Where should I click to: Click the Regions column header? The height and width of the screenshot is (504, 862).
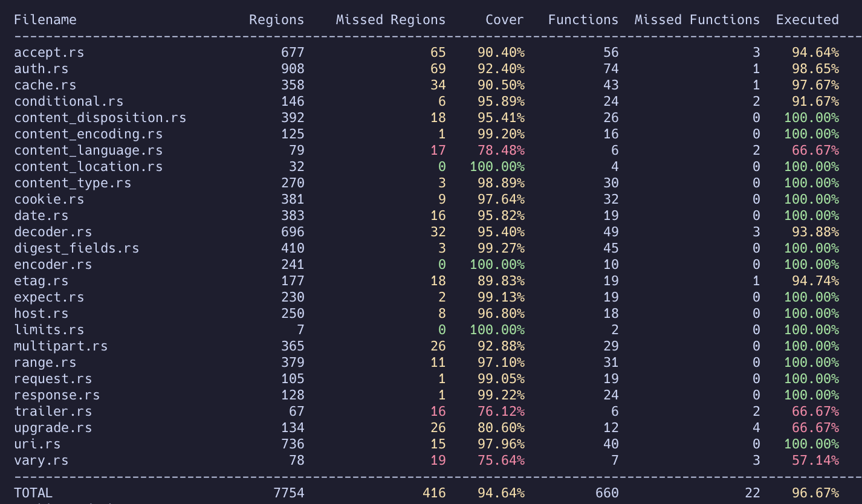coord(277,20)
